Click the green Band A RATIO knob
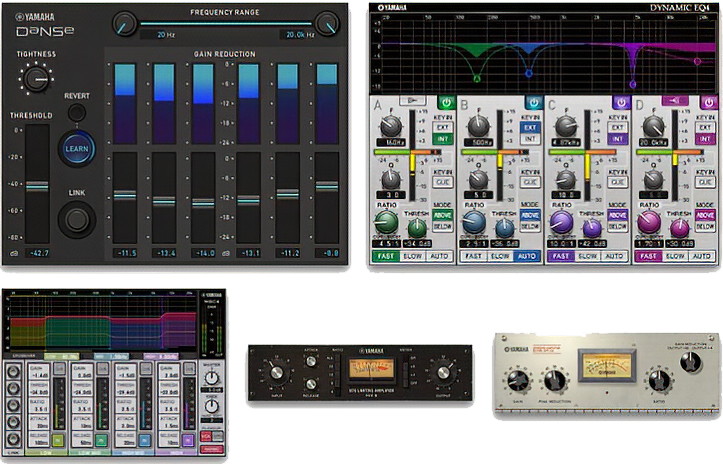 pyautogui.click(x=386, y=222)
